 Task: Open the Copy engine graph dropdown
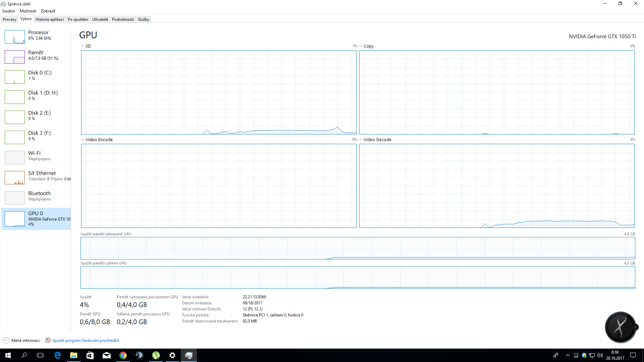coord(361,46)
